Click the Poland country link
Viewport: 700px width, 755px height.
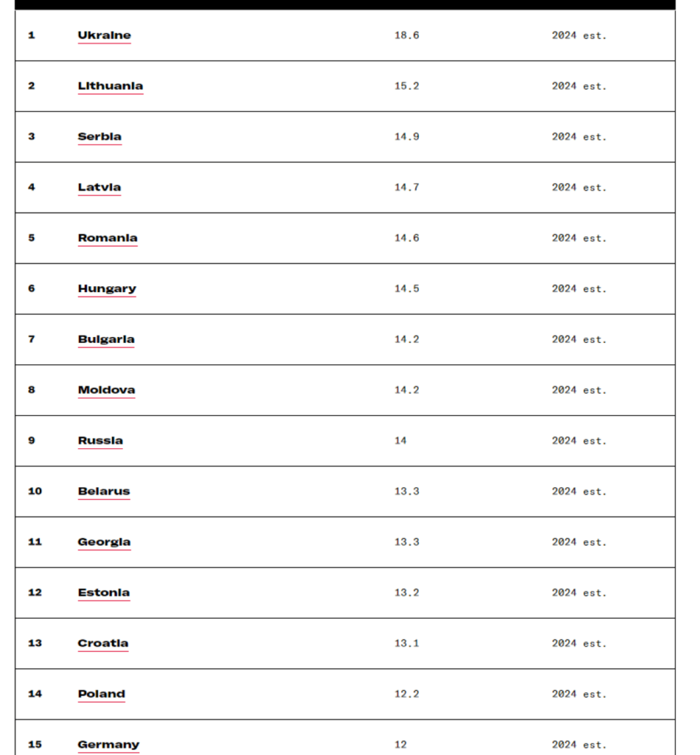click(x=102, y=694)
